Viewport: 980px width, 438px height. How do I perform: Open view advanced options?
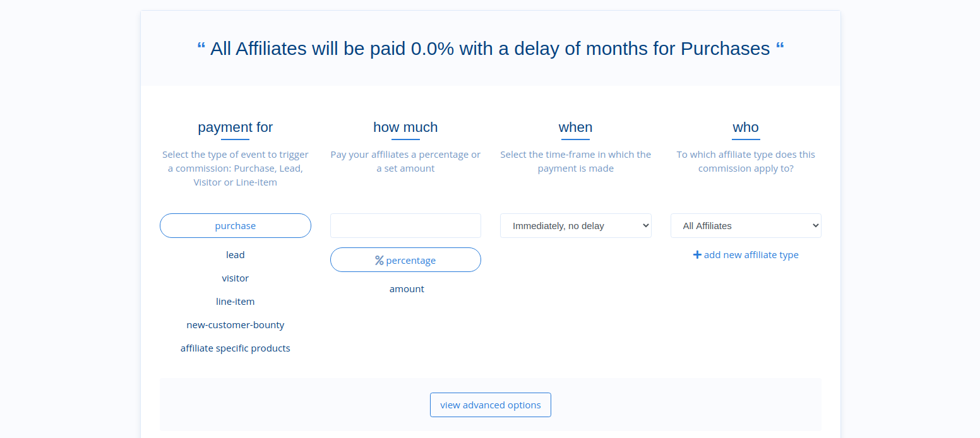tap(491, 405)
